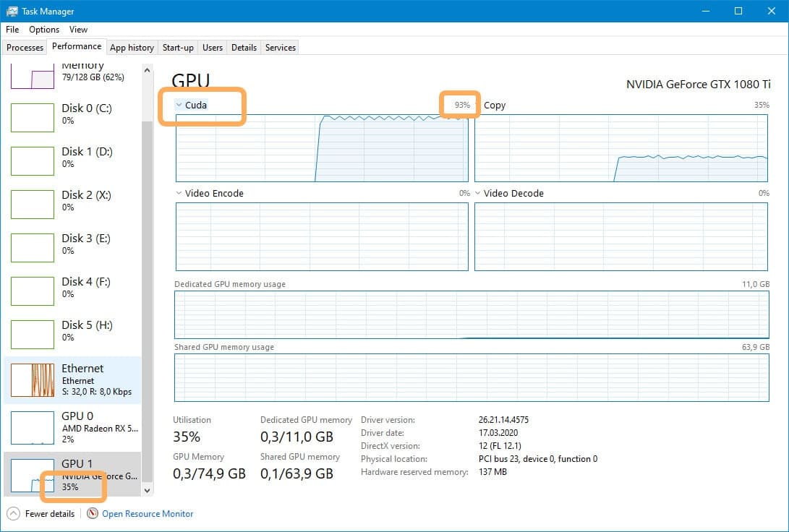The width and height of the screenshot is (789, 532).
Task: Select the Memory usage graph thumbnail
Action: pyautogui.click(x=33, y=76)
